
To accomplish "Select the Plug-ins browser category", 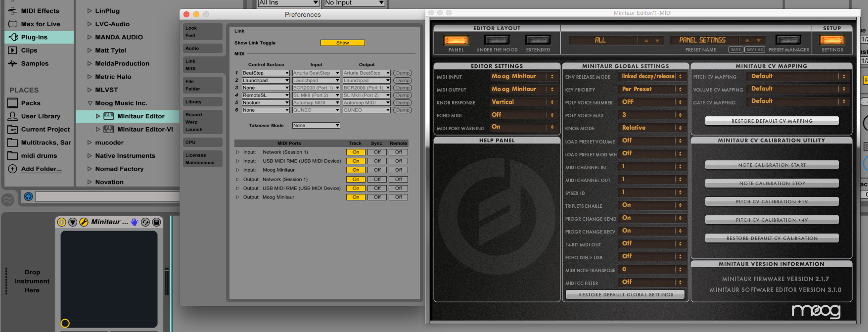I will tap(40, 37).
